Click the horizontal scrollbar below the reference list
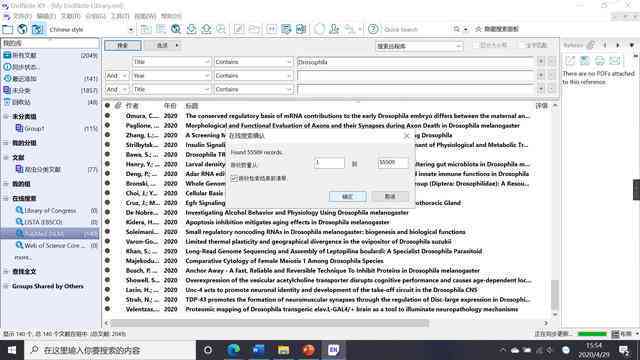This screenshot has height=360, width=640. 270,323
